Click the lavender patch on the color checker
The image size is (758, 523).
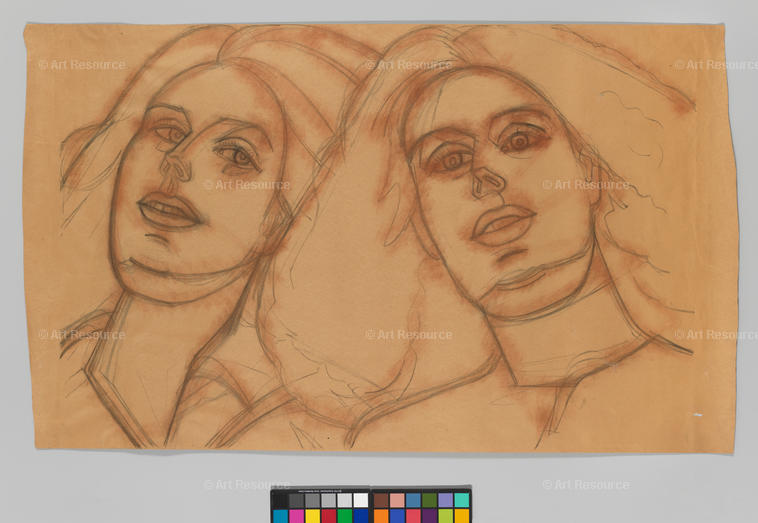coord(445,500)
